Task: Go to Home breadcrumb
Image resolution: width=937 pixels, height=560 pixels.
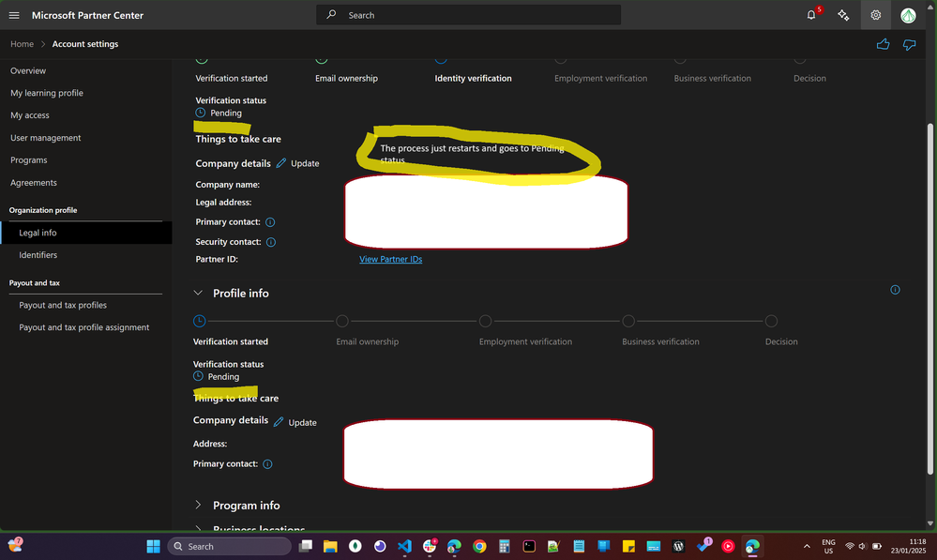Action: (x=23, y=44)
